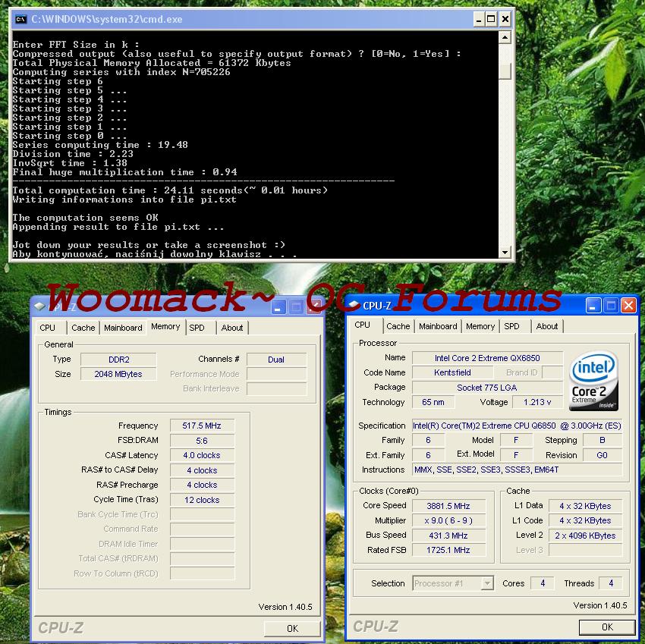Click the RAS# to CAS# Delay value
Screen dimensions: 645x644
tap(202, 470)
